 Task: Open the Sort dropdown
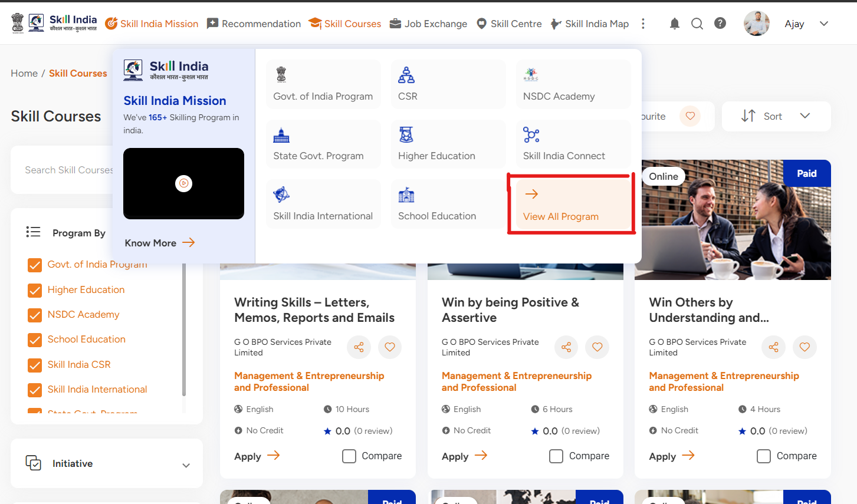[x=776, y=116]
